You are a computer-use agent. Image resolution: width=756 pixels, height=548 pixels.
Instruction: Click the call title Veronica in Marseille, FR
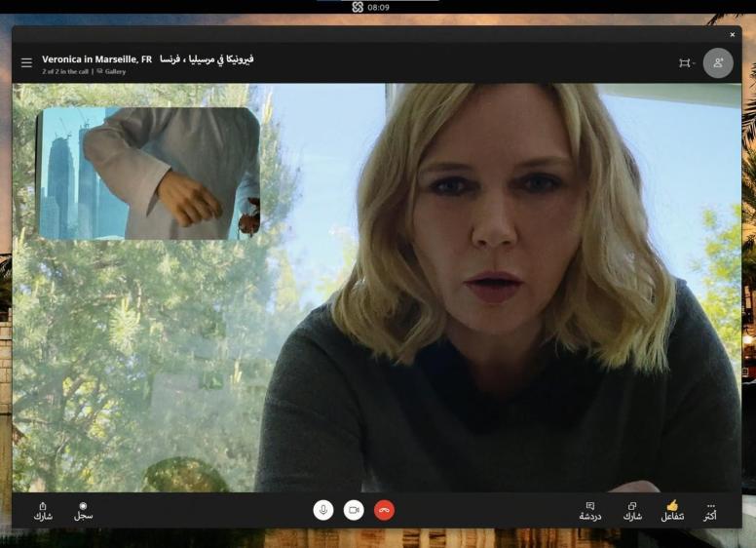(x=96, y=59)
